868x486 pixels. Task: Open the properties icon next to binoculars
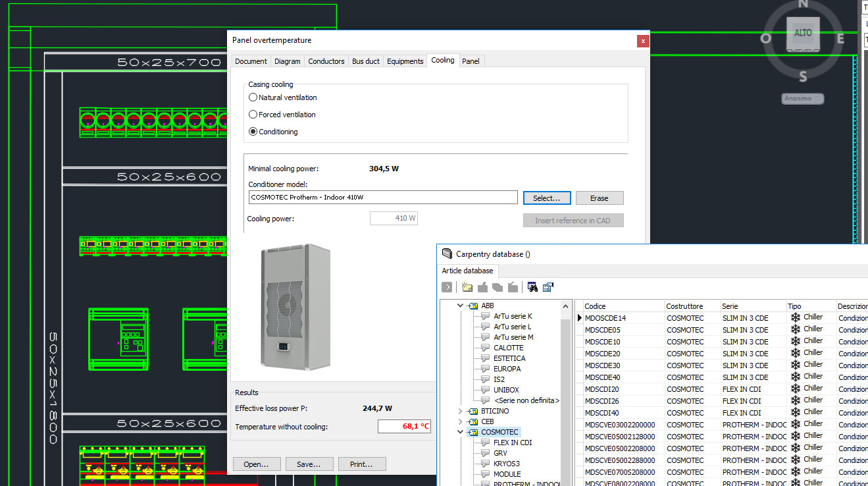pos(548,287)
